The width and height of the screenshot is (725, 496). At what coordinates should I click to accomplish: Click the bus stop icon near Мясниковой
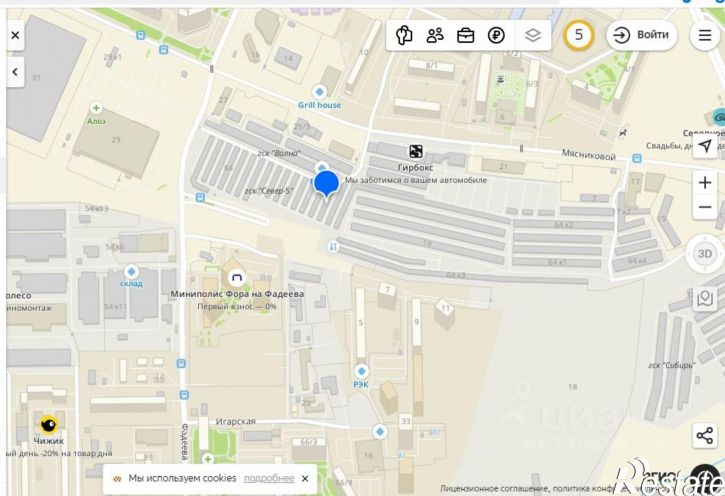tap(637, 159)
